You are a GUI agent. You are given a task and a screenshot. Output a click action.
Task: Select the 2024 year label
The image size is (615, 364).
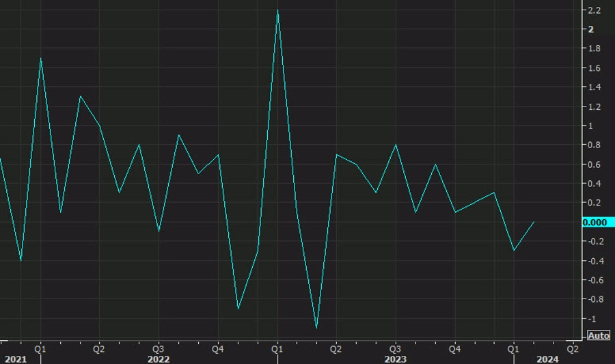click(x=547, y=359)
